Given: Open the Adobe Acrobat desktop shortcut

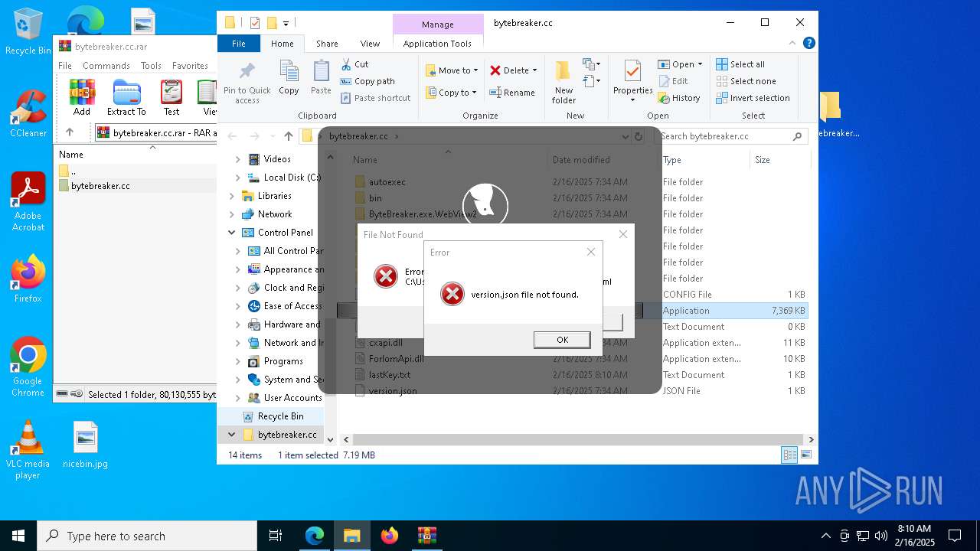Looking at the screenshot, I should point(28,202).
